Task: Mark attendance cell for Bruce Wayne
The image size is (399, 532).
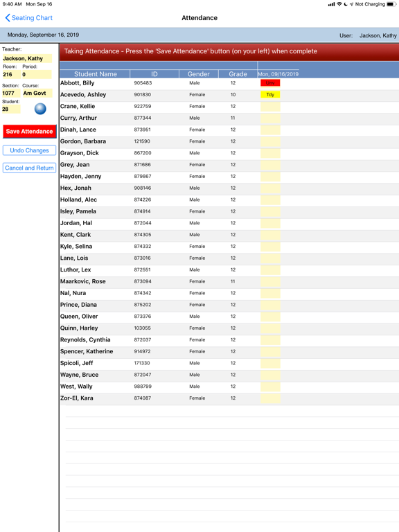Action: click(270, 375)
